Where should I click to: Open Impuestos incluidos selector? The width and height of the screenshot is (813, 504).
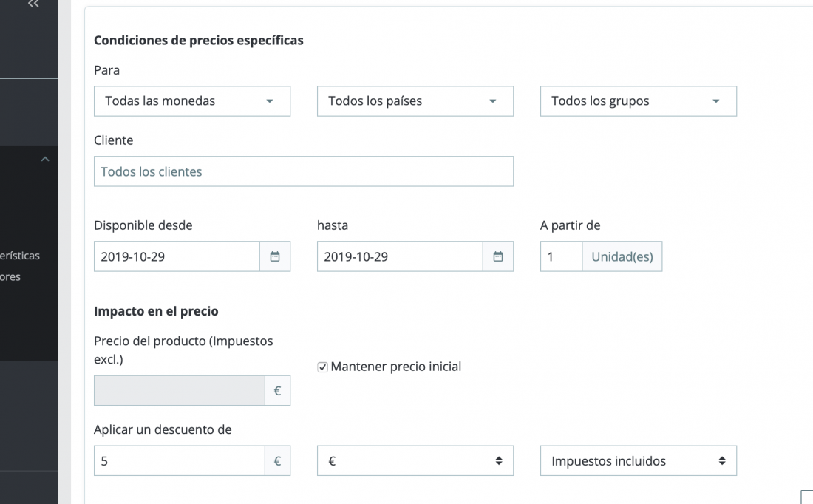tap(639, 460)
